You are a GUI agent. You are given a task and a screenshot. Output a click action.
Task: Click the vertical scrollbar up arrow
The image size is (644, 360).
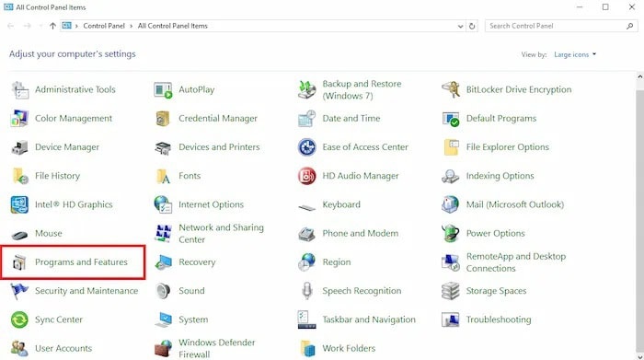[x=639, y=76]
